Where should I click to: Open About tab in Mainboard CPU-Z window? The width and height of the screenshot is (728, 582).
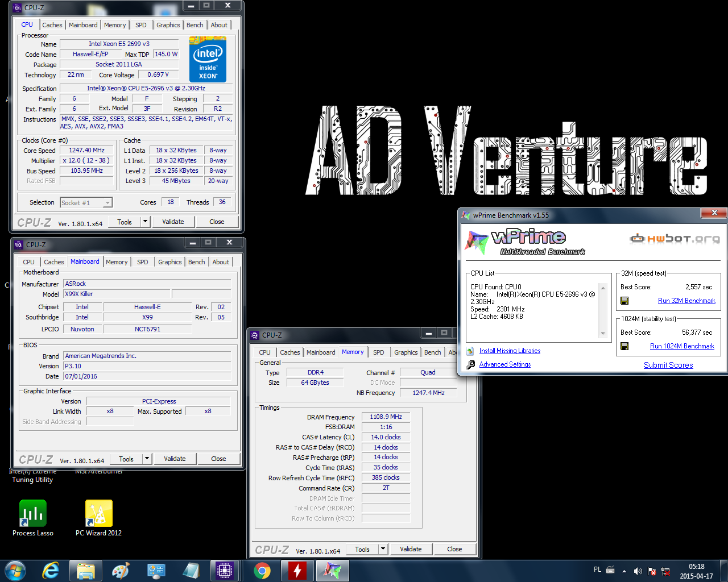[x=221, y=262]
